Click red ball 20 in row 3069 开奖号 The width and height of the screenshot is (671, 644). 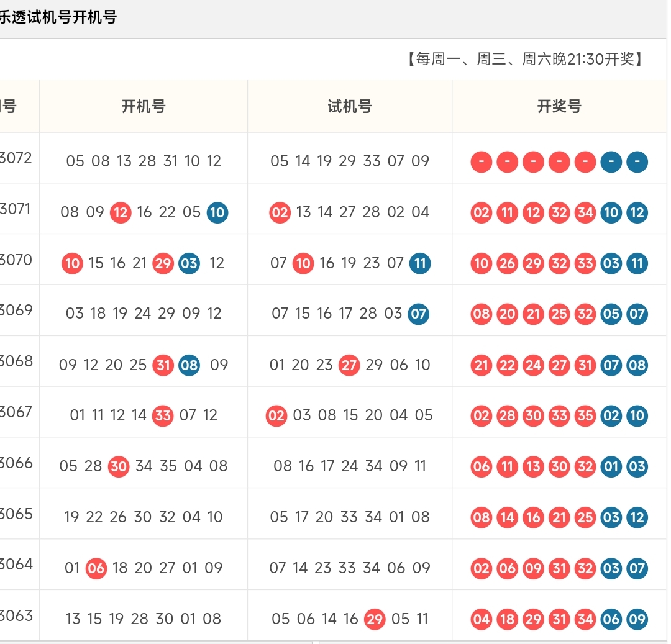pos(508,314)
